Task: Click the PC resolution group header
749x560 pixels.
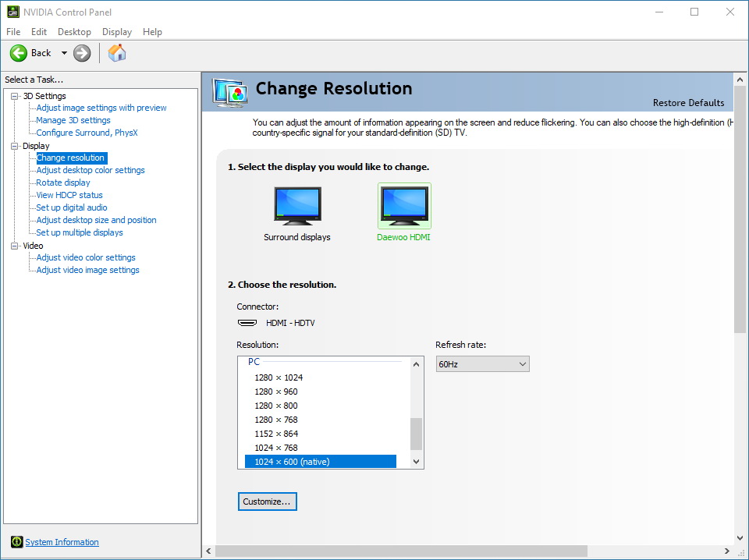Action: tap(254, 362)
